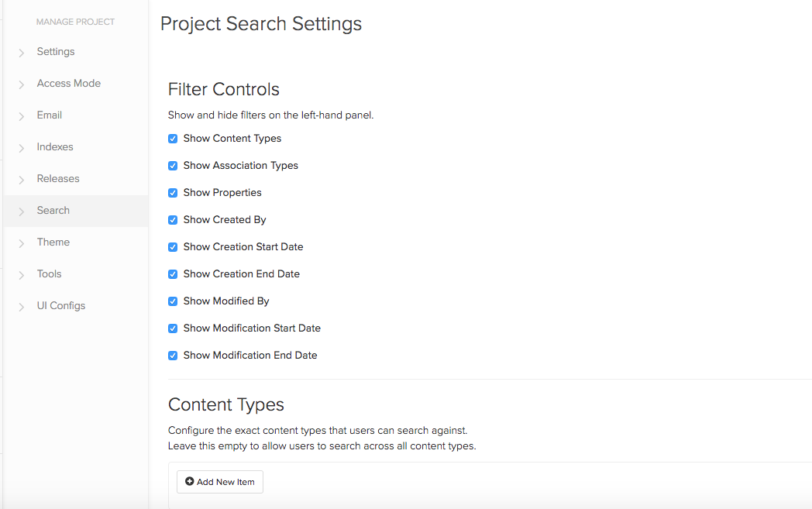Toggle Show Modification Start Date

(x=172, y=328)
